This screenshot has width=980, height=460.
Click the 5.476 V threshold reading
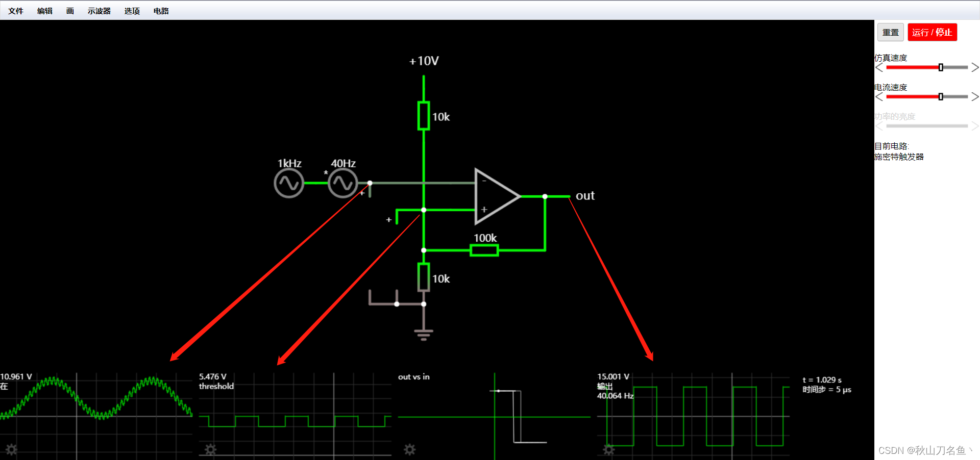tap(213, 377)
